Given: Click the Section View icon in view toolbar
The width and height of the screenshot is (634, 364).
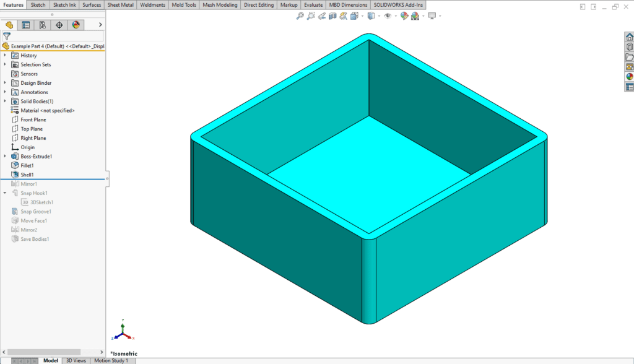Looking at the screenshot, I should 333,16.
